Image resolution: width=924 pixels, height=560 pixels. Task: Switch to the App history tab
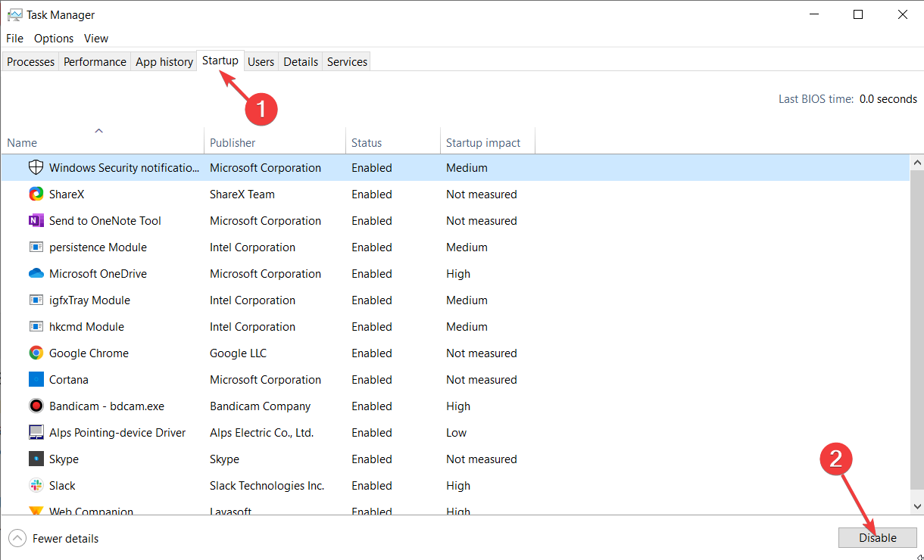click(x=164, y=62)
